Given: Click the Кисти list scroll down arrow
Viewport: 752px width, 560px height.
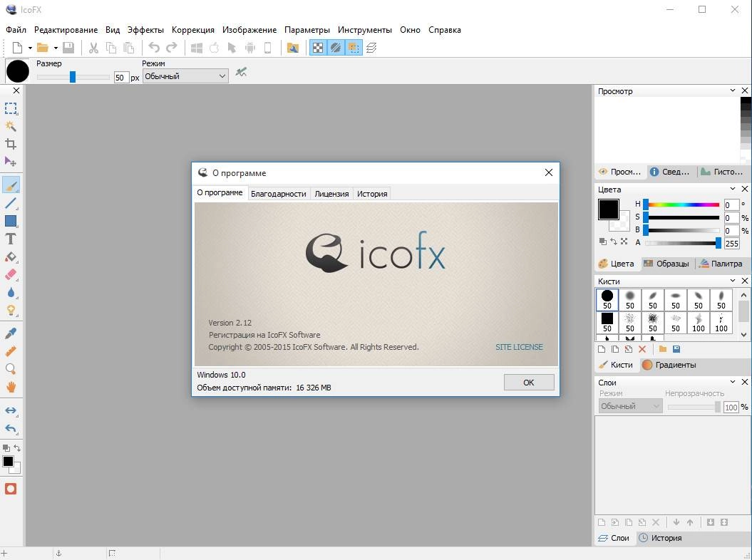Looking at the screenshot, I should (743, 335).
